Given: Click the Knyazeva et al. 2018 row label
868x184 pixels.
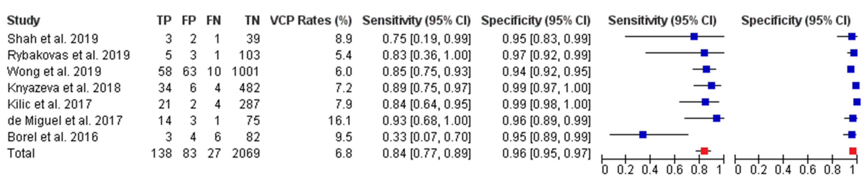Looking at the screenshot, I should [x=64, y=88].
